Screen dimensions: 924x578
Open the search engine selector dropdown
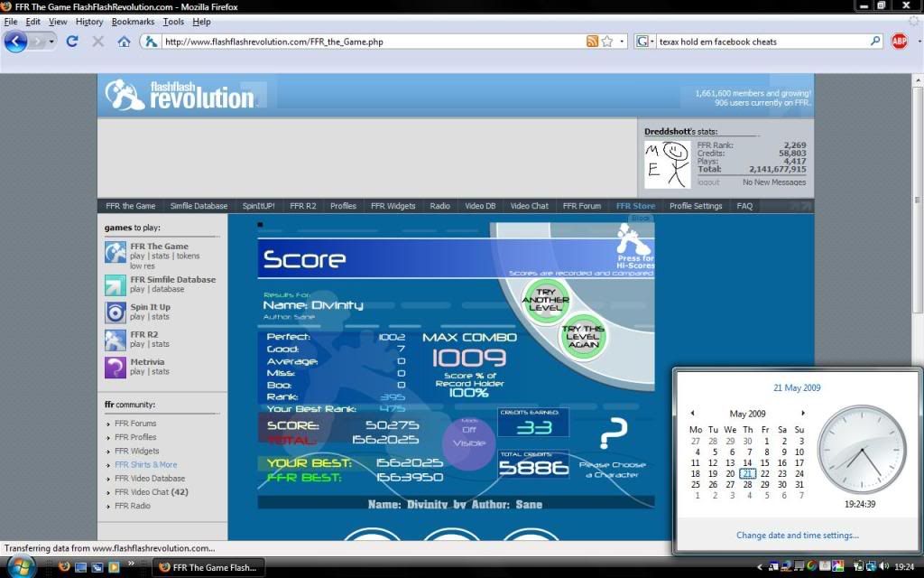[x=645, y=42]
